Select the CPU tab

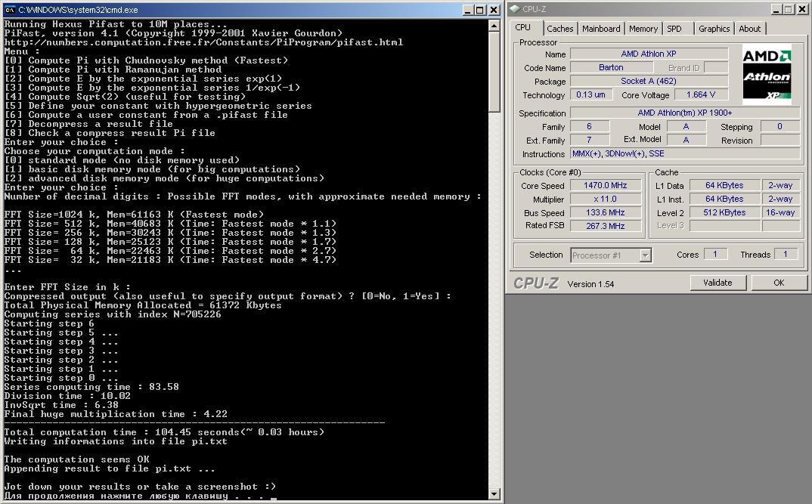(523, 27)
